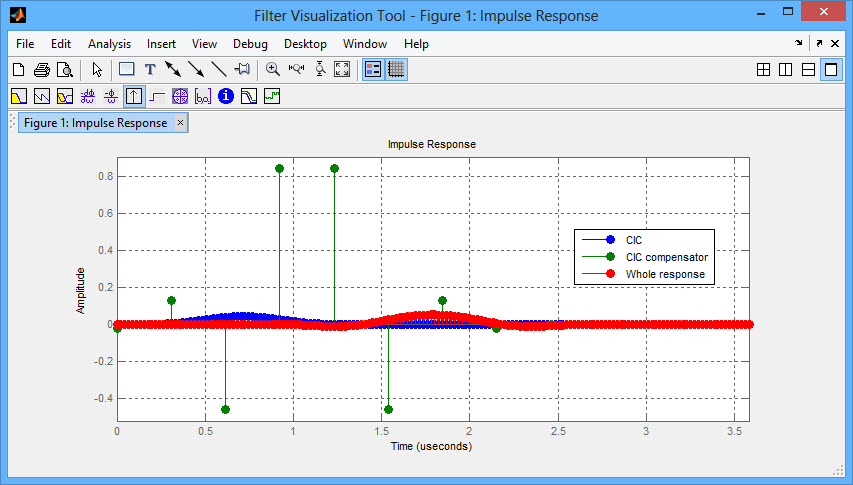The height and width of the screenshot is (485, 853).
Task: Select the Insert Rectangle tool
Action: 127,69
